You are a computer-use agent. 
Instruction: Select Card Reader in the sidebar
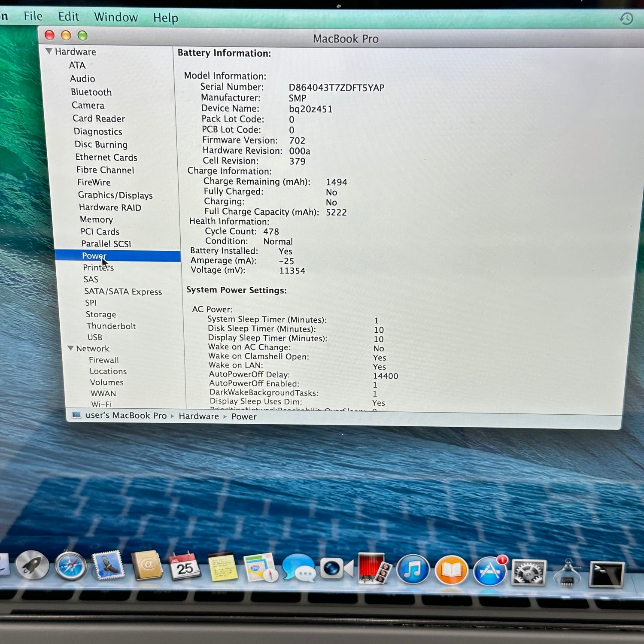pyautogui.click(x=99, y=118)
